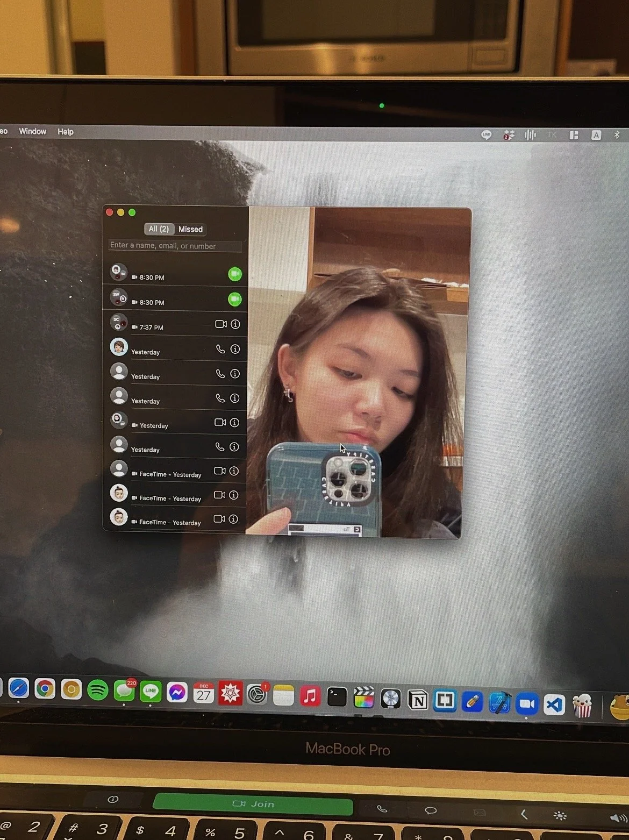Open Zoom in the Dock

pos(527,704)
